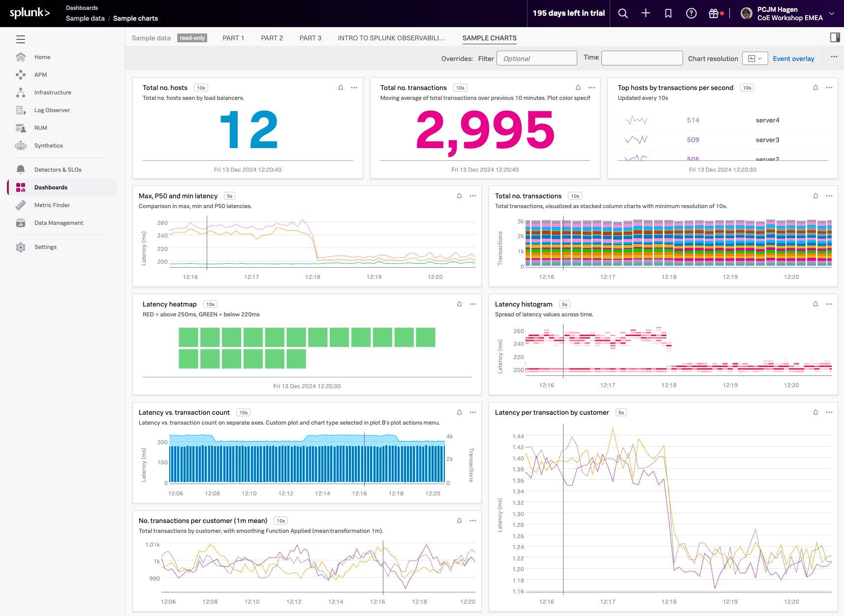844x616 pixels.
Task: Open Metric Finder in the sidebar
Action: pos(52,205)
